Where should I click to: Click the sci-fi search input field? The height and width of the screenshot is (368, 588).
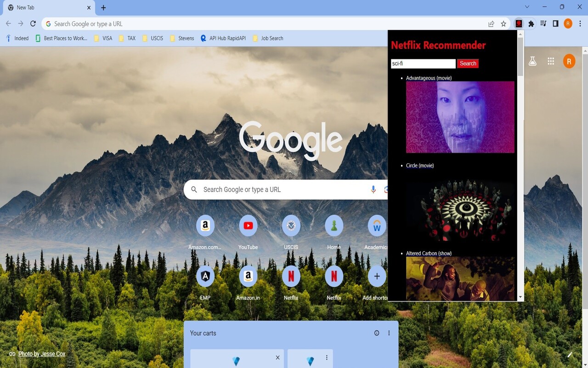pyautogui.click(x=423, y=63)
